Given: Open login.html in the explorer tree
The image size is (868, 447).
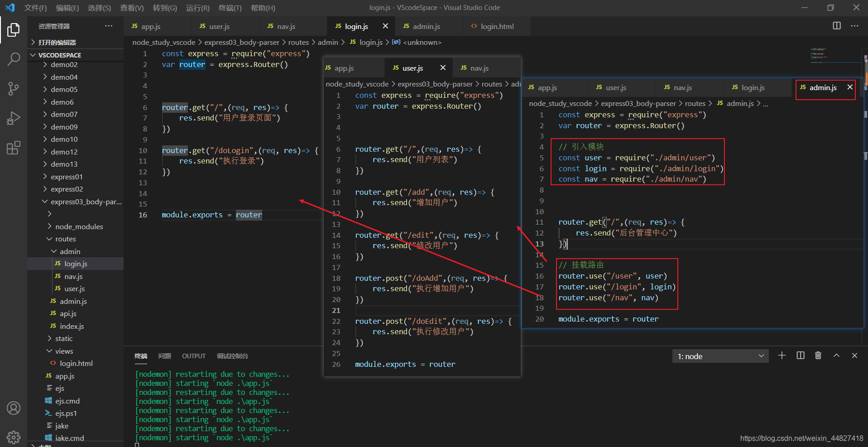Looking at the screenshot, I should [76, 363].
